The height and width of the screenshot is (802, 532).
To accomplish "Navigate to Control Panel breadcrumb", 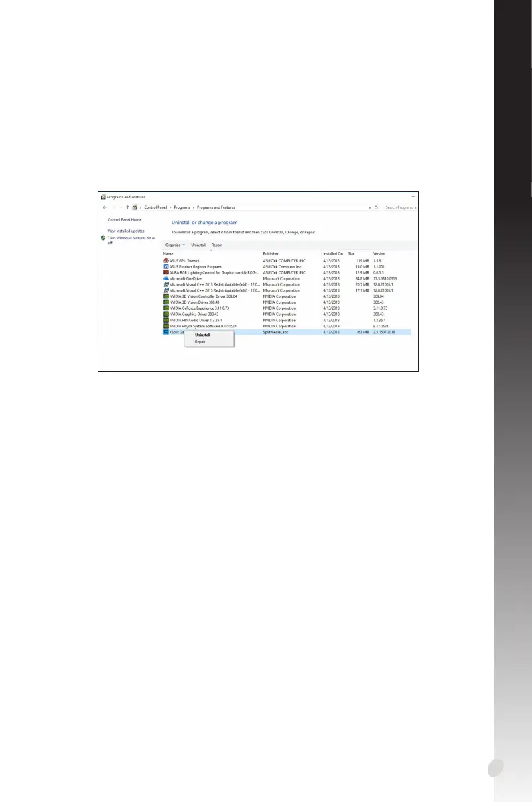I will pyautogui.click(x=155, y=207).
